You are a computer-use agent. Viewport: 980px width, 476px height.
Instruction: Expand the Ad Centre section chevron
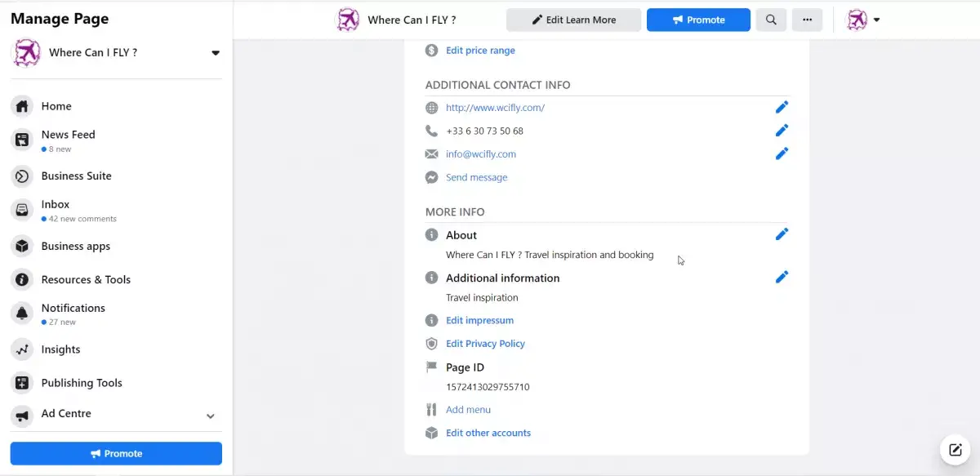[210, 416]
